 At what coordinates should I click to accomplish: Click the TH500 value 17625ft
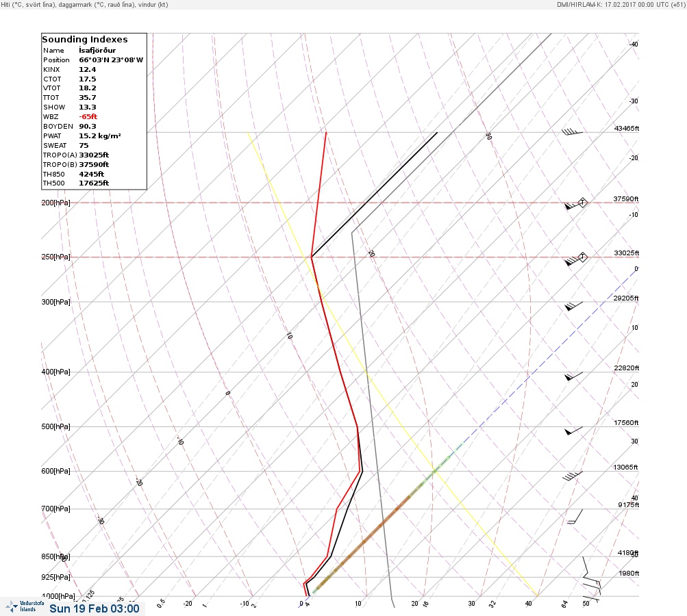(94, 183)
